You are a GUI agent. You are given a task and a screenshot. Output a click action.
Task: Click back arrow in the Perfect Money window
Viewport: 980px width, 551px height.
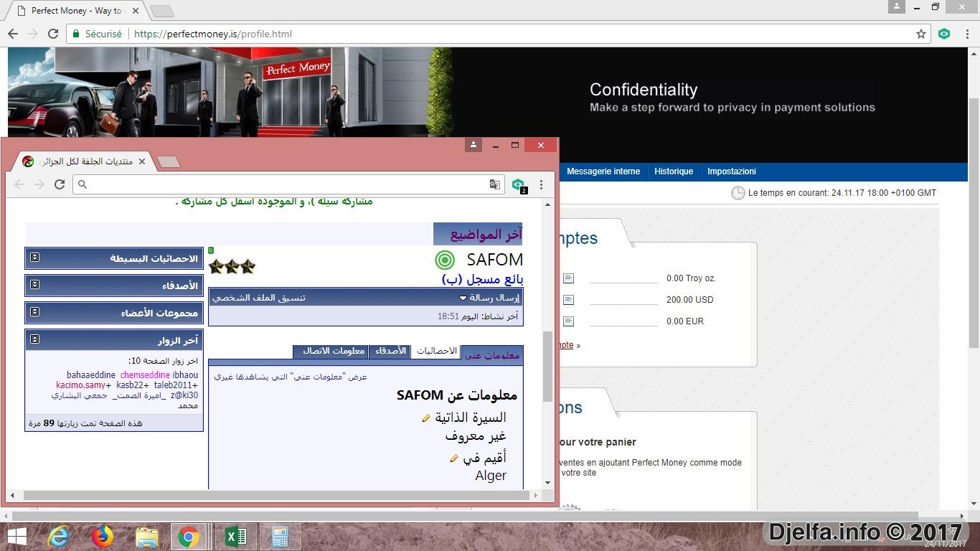pyautogui.click(x=13, y=34)
